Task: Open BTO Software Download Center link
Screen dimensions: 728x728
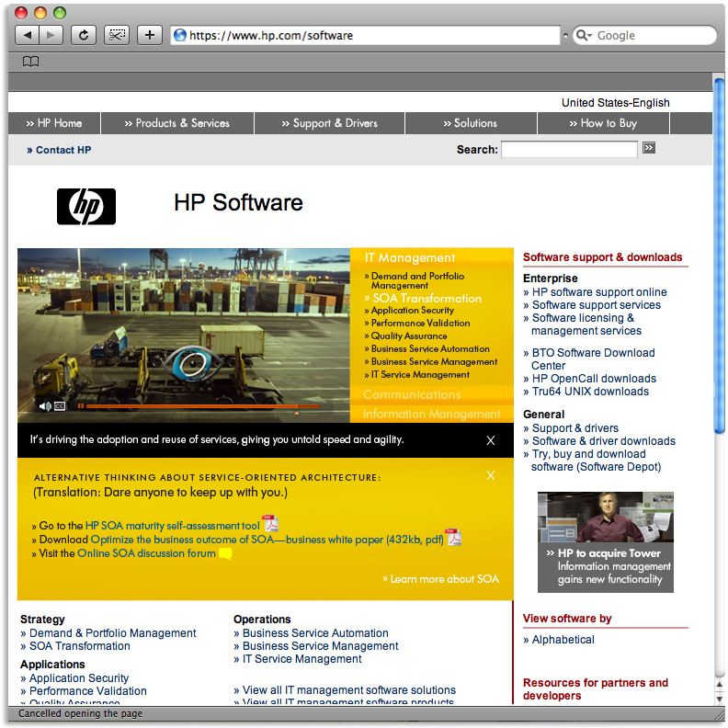Action: (x=589, y=358)
